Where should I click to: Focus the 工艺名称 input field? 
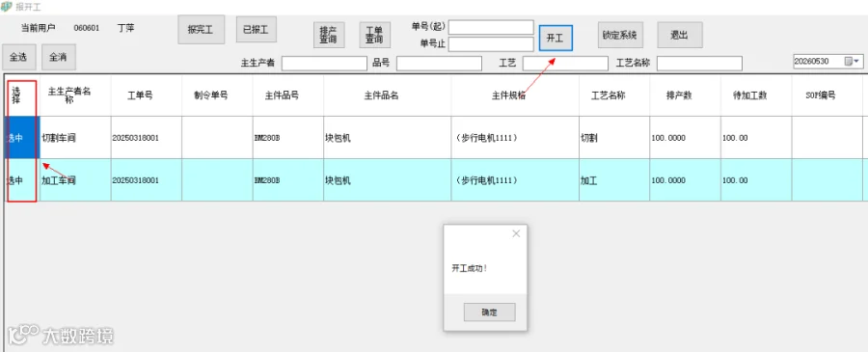click(x=699, y=64)
